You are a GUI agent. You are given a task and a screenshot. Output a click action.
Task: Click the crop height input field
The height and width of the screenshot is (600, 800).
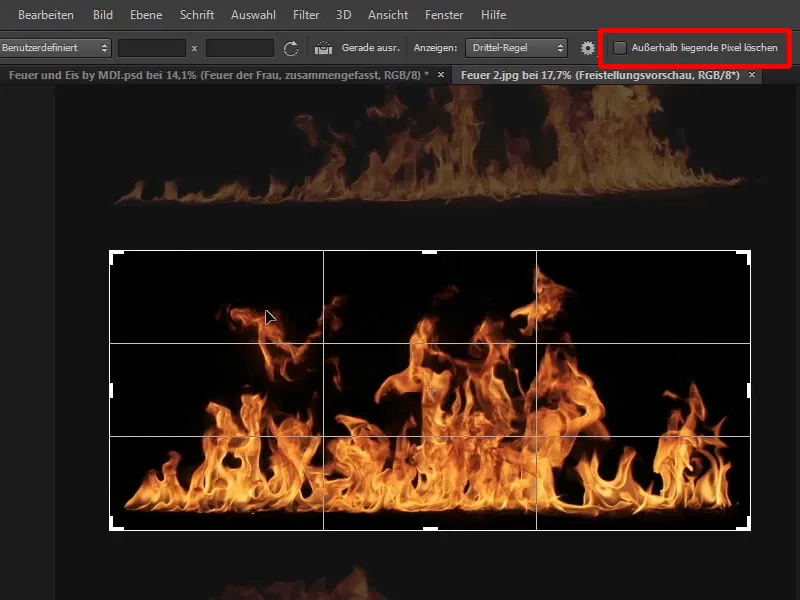(239, 48)
